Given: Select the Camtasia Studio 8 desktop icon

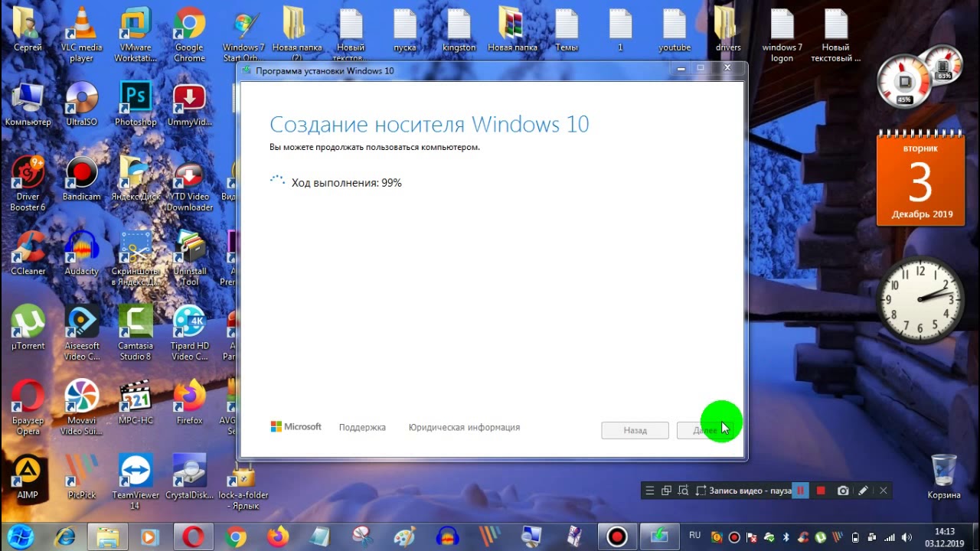Looking at the screenshot, I should [x=135, y=333].
